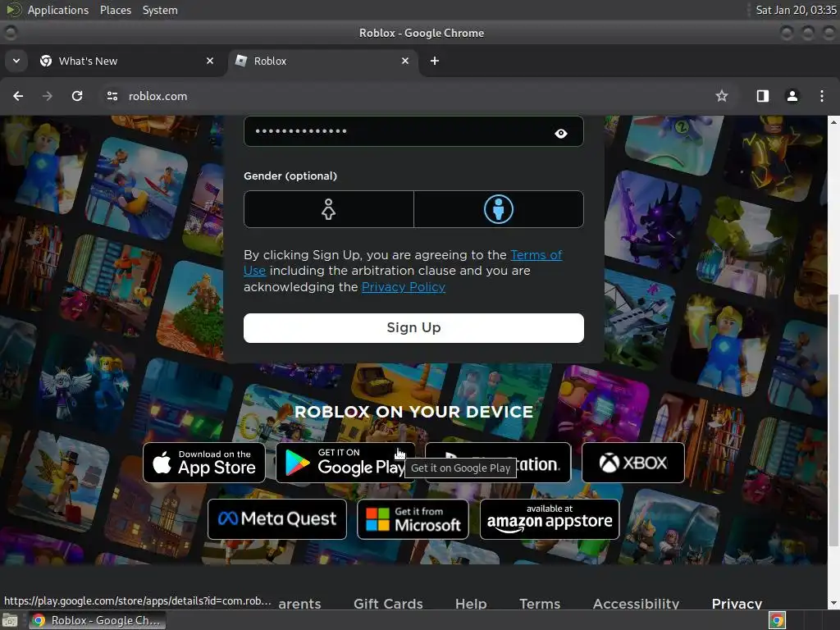Open the Terms footer link
Viewport: 840px width, 630px height.
point(540,604)
